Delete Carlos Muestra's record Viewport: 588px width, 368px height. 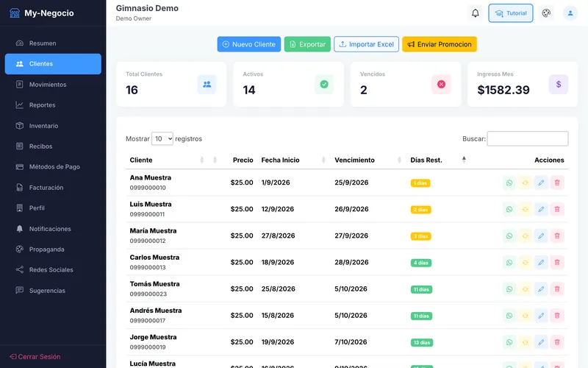click(557, 263)
